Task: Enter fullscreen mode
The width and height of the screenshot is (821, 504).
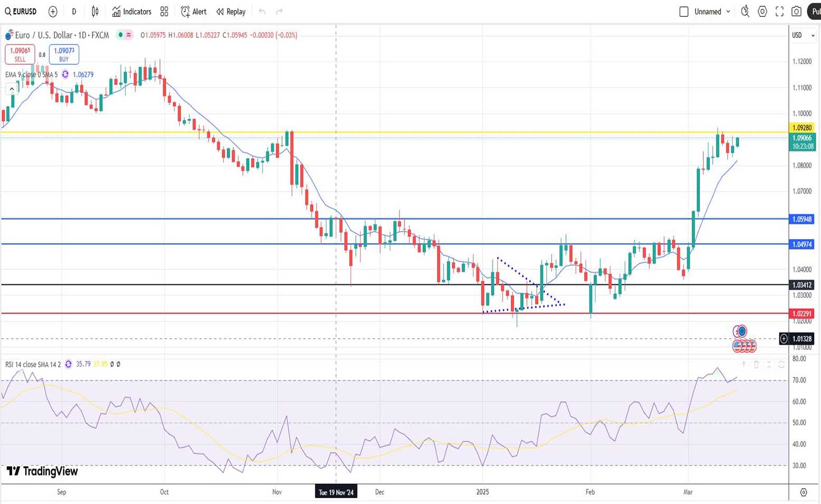Action: click(779, 12)
